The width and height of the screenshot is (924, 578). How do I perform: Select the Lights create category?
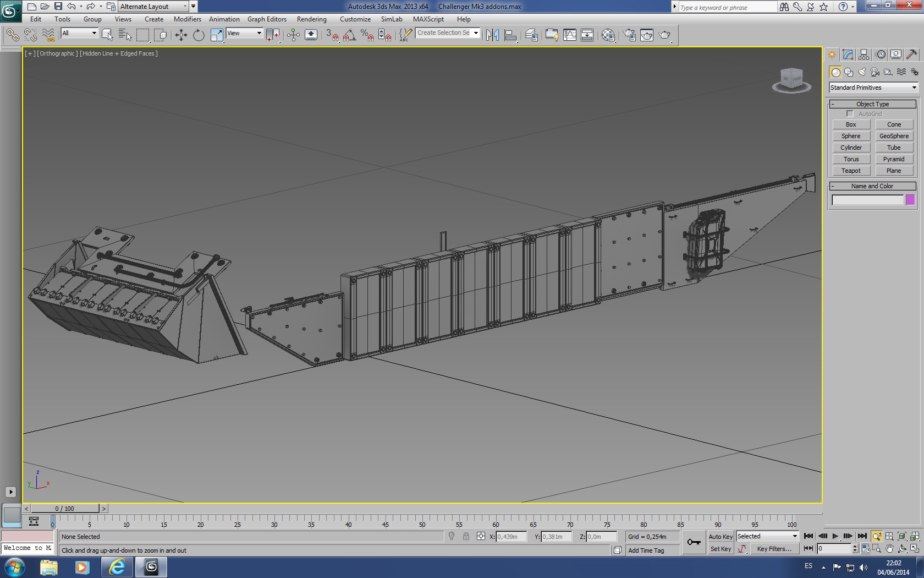coord(862,72)
